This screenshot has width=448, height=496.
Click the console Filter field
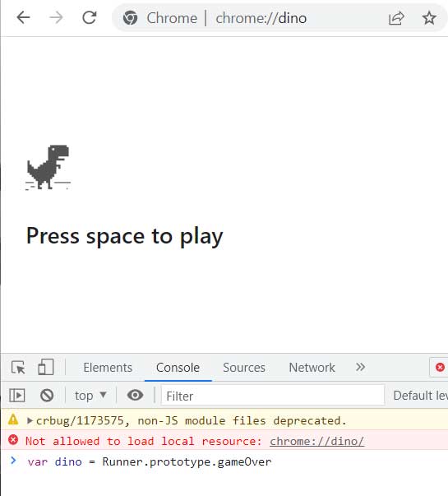coord(273,396)
